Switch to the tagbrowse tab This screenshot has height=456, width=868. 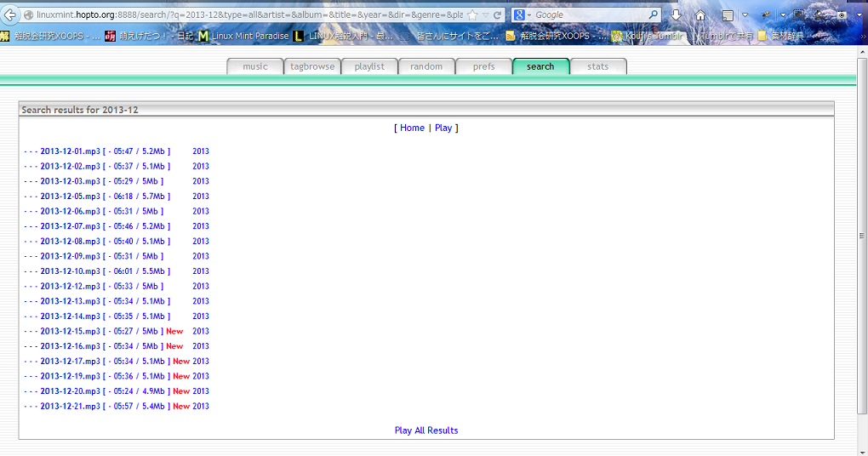(312, 66)
